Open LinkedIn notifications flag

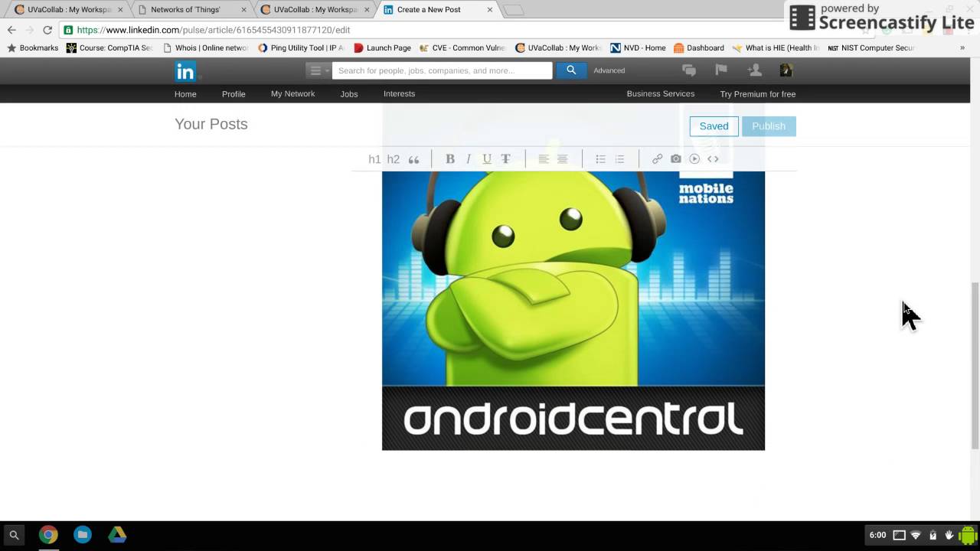[721, 70]
